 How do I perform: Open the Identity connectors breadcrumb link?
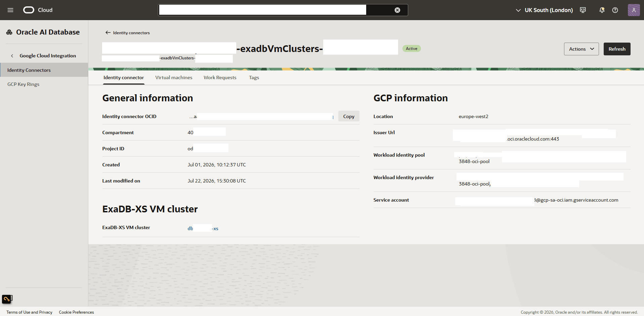[131, 33]
